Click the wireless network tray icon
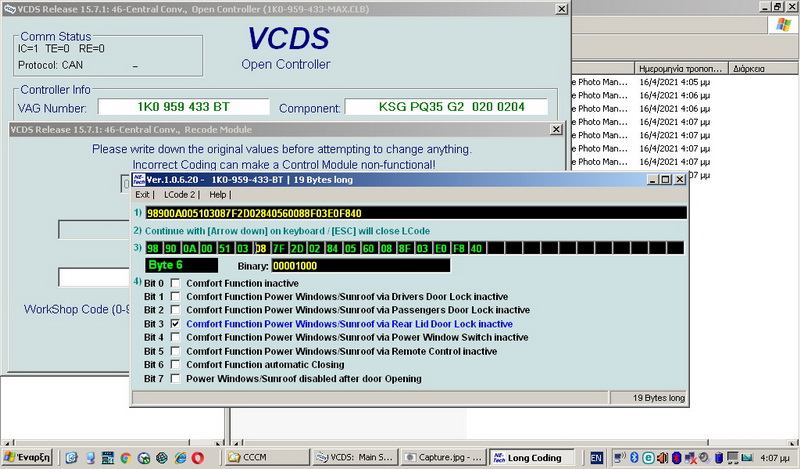800x469 pixels. (x=620, y=457)
